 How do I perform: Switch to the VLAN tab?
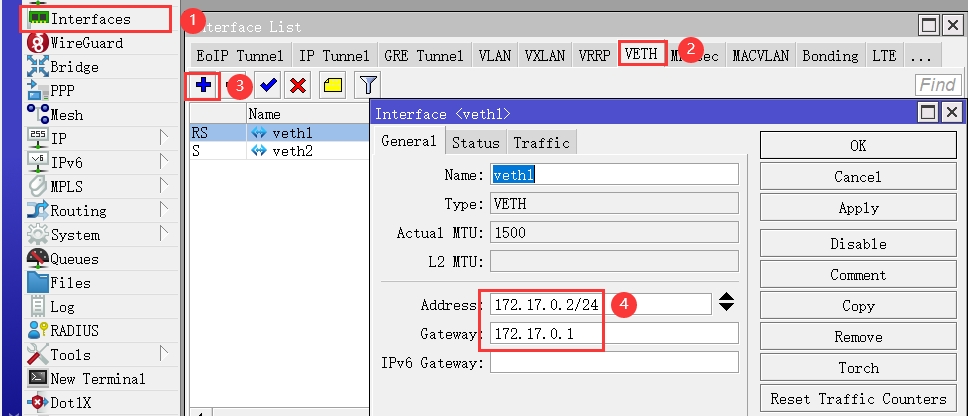tap(497, 55)
